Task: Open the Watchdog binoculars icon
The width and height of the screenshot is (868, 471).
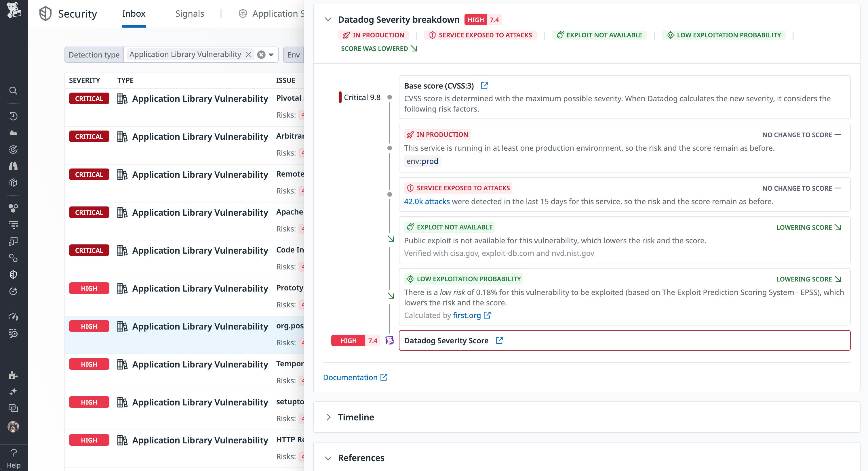Action: tap(13, 166)
